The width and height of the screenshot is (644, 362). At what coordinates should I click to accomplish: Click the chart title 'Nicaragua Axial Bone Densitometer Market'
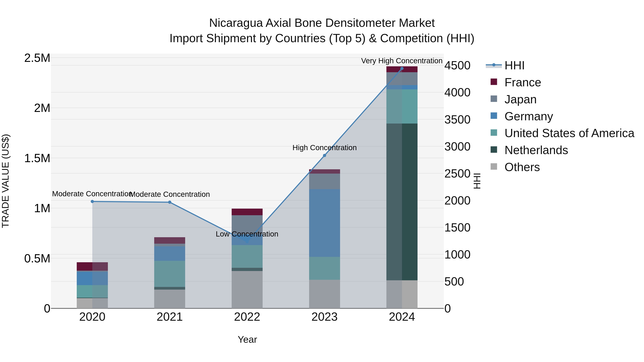coord(322,23)
